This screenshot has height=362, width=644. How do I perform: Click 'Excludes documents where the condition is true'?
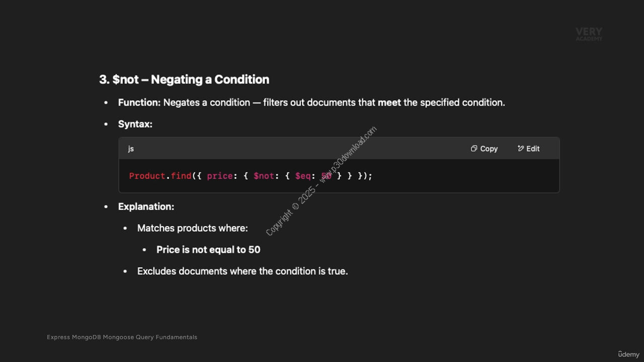[x=243, y=271]
